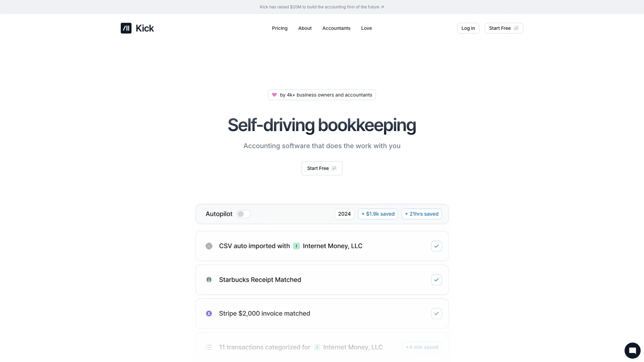Select the Starbucks logo icon

pyautogui.click(x=209, y=280)
